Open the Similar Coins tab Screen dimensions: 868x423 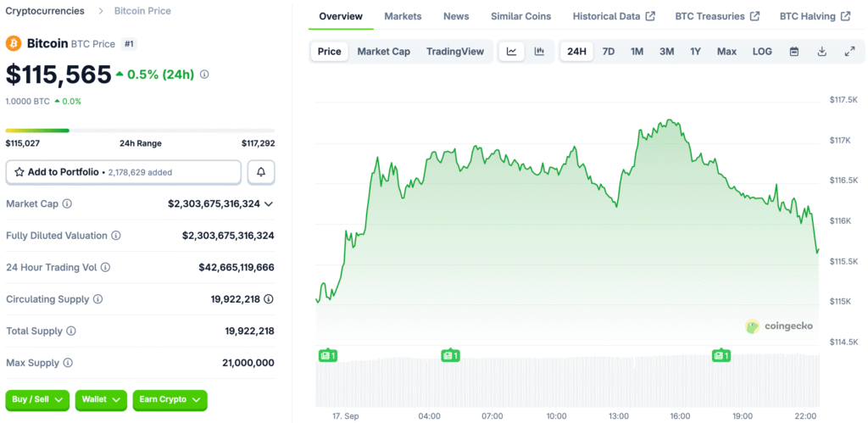tap(521, 16)
